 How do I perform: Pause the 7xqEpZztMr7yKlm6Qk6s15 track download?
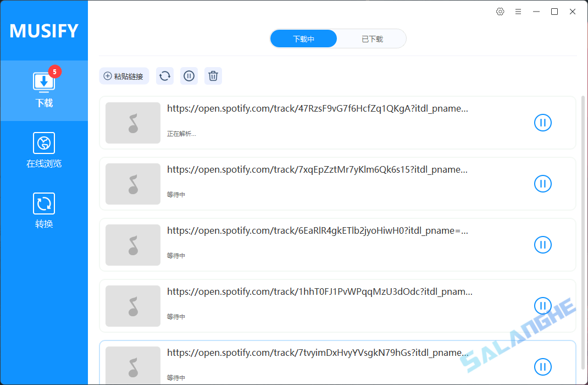coord(543,184)
